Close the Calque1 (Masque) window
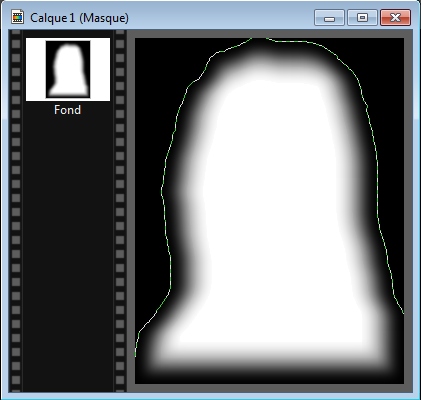This screenshot has height=400, width=421. click(395, 18)
